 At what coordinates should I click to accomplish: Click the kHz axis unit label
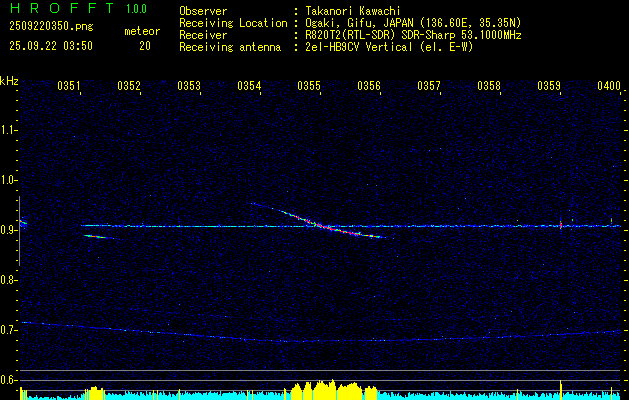[9, 81]
